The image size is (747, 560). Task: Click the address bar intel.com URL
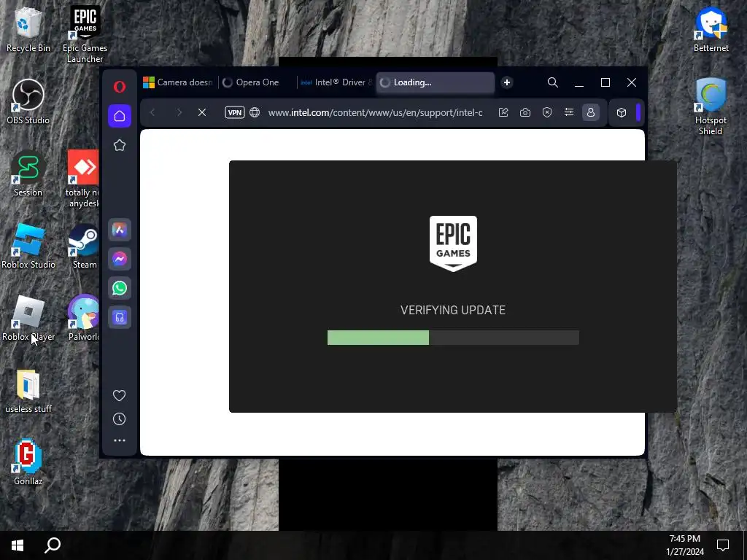click(376, 112)
